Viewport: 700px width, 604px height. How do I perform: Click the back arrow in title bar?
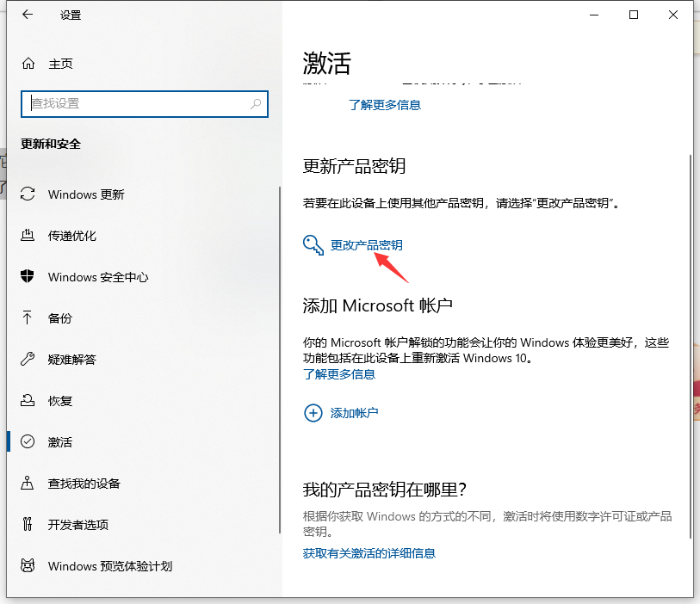28,15
